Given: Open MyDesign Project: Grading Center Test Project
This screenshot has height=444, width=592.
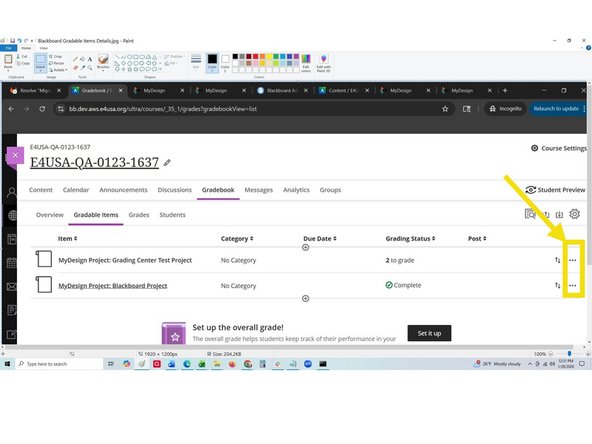Looking at the screenshot, I should click(x=125, y=260).
